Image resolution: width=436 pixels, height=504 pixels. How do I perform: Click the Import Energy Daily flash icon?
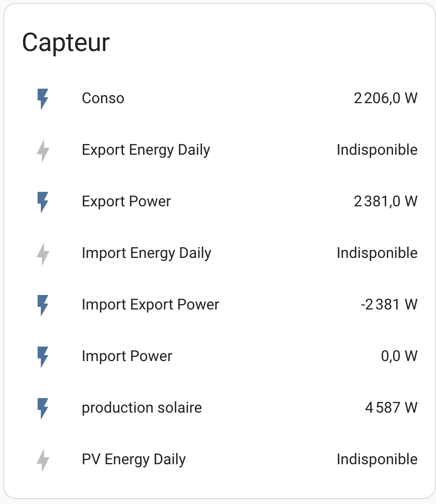[x=43, y=254]
